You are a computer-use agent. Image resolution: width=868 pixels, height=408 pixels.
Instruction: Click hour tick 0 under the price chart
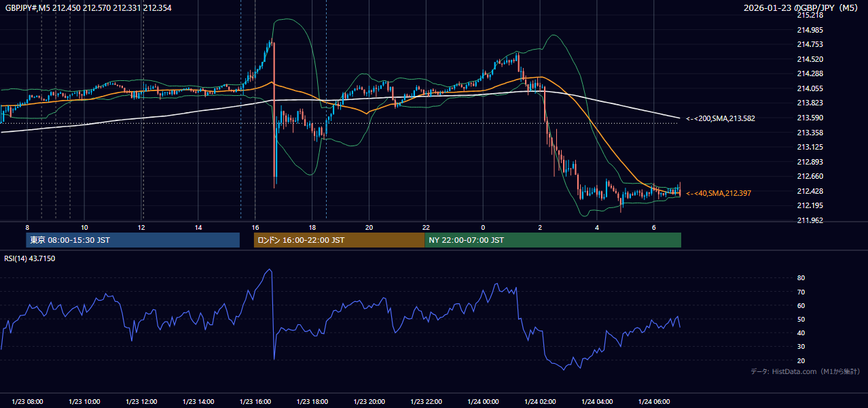[x=483, y=227]
